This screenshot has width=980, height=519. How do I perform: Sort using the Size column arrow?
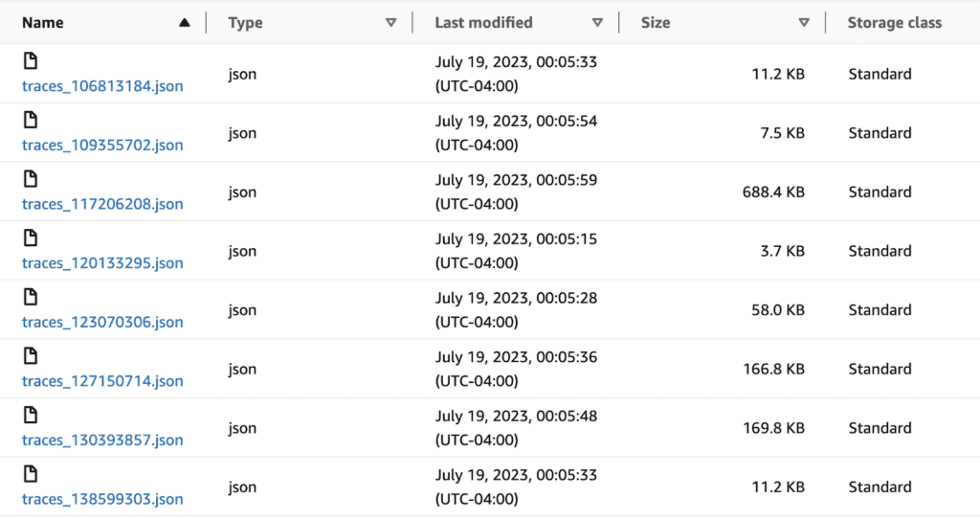tap(804, 23)
